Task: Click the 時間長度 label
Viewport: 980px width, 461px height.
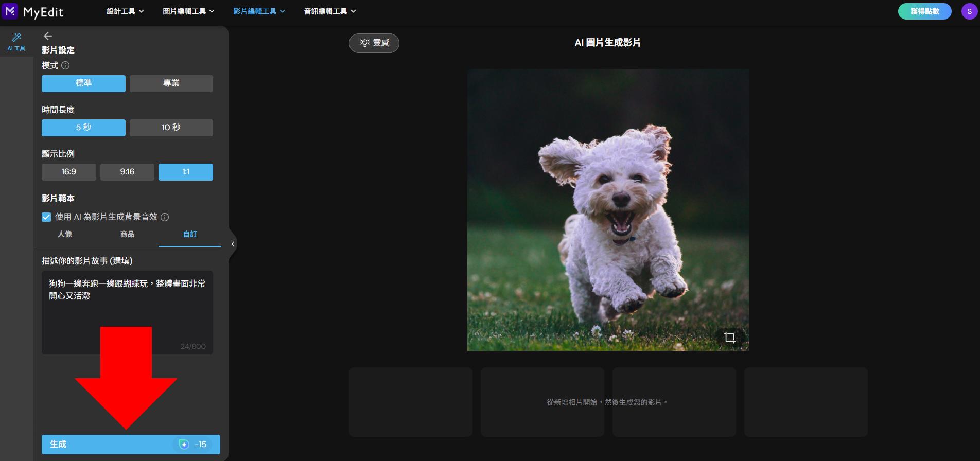Action: point(58,110)
